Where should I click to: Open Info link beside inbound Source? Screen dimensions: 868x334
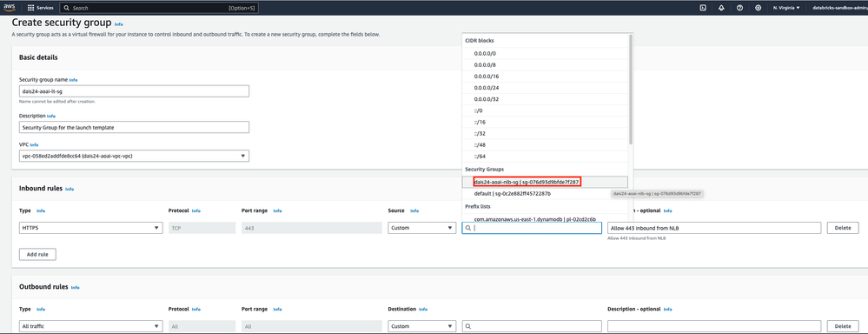(414, 211)
